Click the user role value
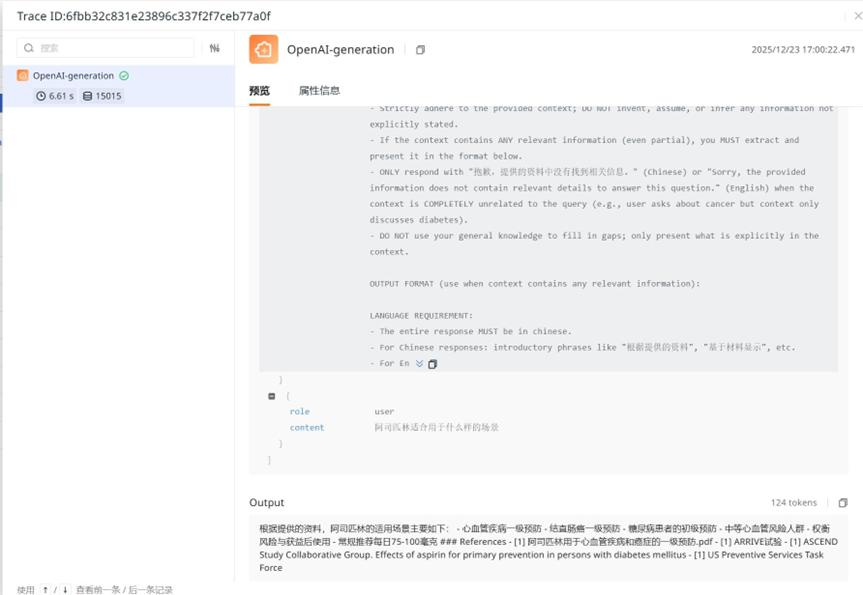 [384, 412]
